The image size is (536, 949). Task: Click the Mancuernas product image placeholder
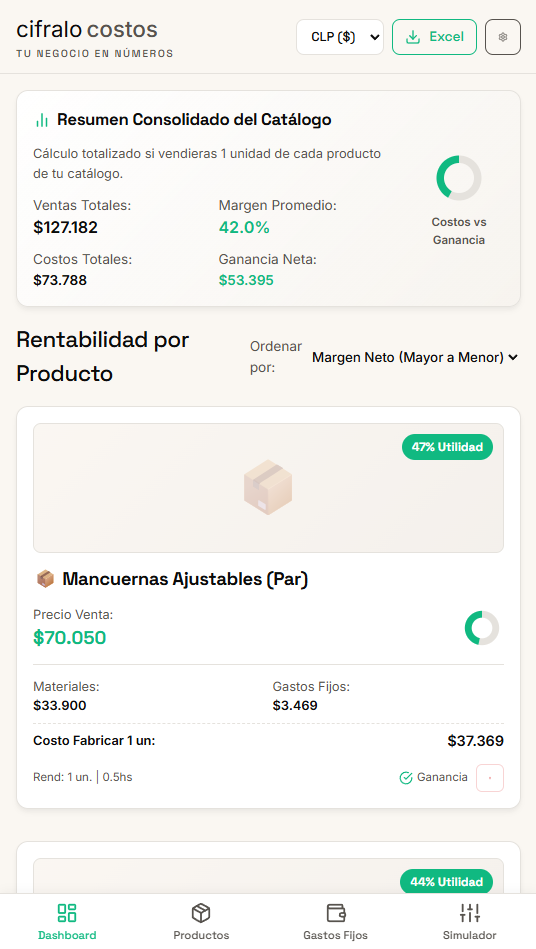(x=268, y=488)
